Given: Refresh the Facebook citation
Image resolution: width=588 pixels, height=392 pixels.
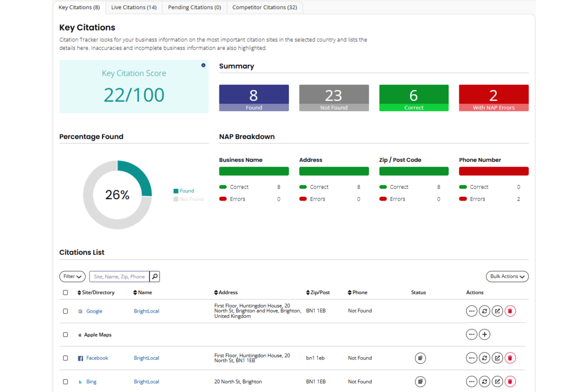Looking at the screenshot, I should tap(484, 358).
